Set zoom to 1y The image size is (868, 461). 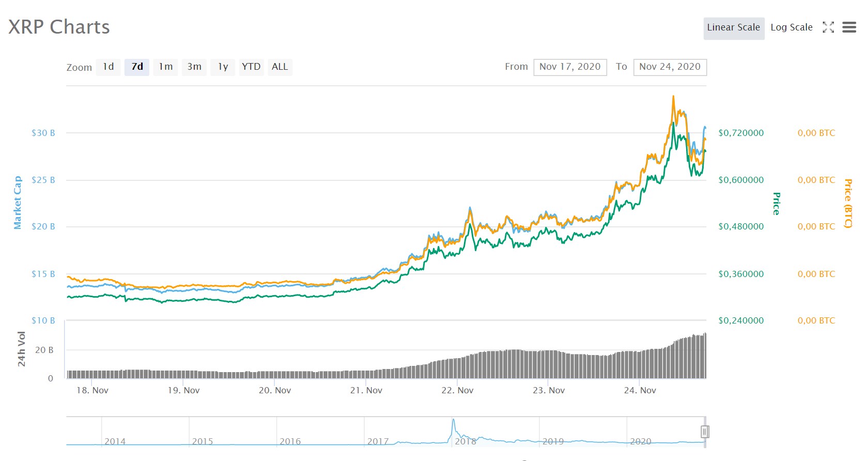click(x=223, y=67)
